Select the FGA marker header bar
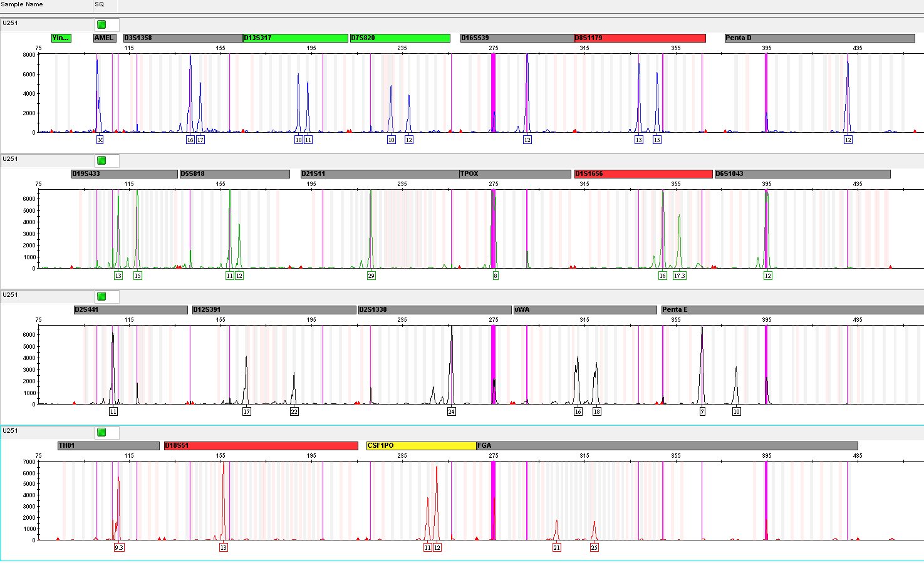Image resolution: width=924 pixels, height=563 pixels. 667,446
